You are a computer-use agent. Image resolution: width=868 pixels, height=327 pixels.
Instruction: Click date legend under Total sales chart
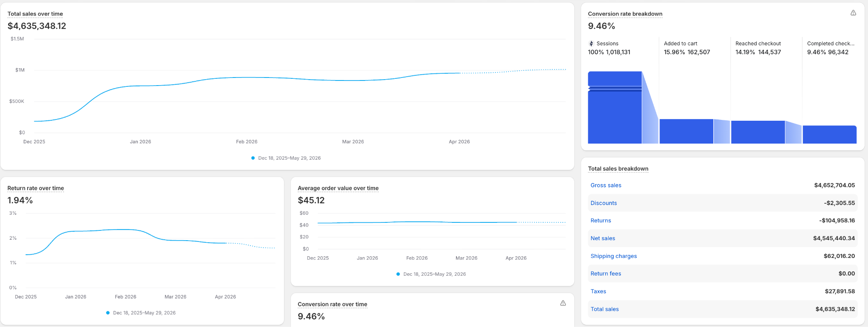click(x=286, y=158)
